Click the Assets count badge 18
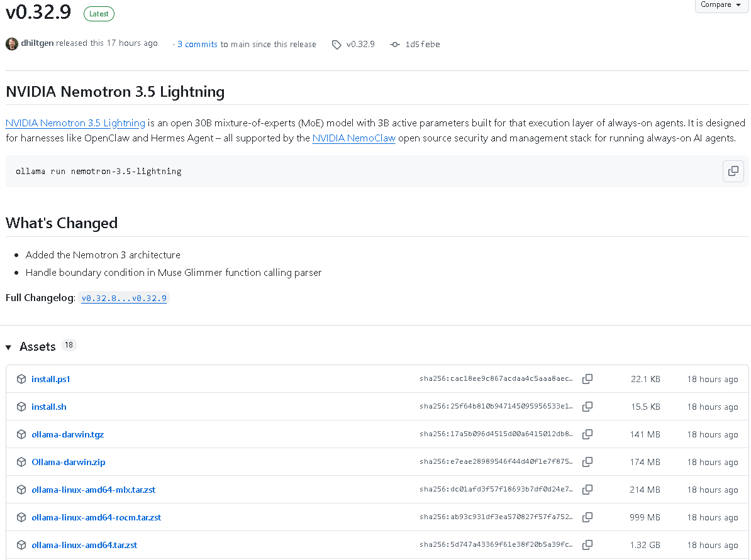Screen dimensions: 751x560 point(69,345)
